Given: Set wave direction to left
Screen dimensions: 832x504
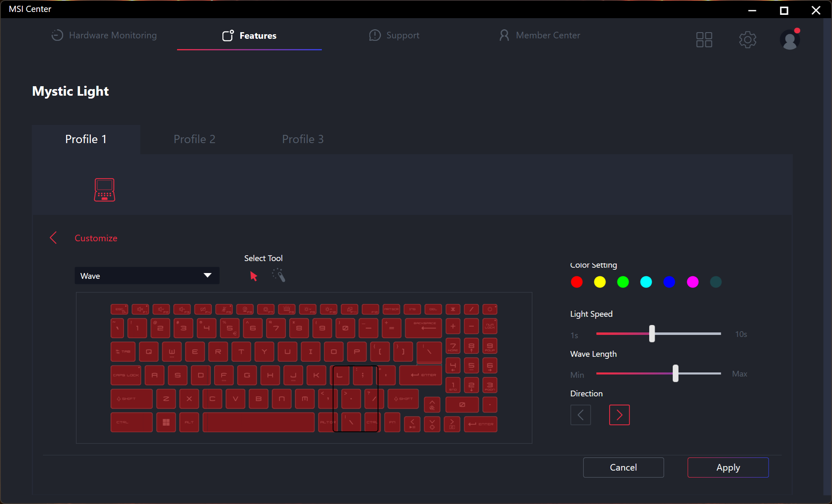Looking at the screenshot, I should click(581, 415).
